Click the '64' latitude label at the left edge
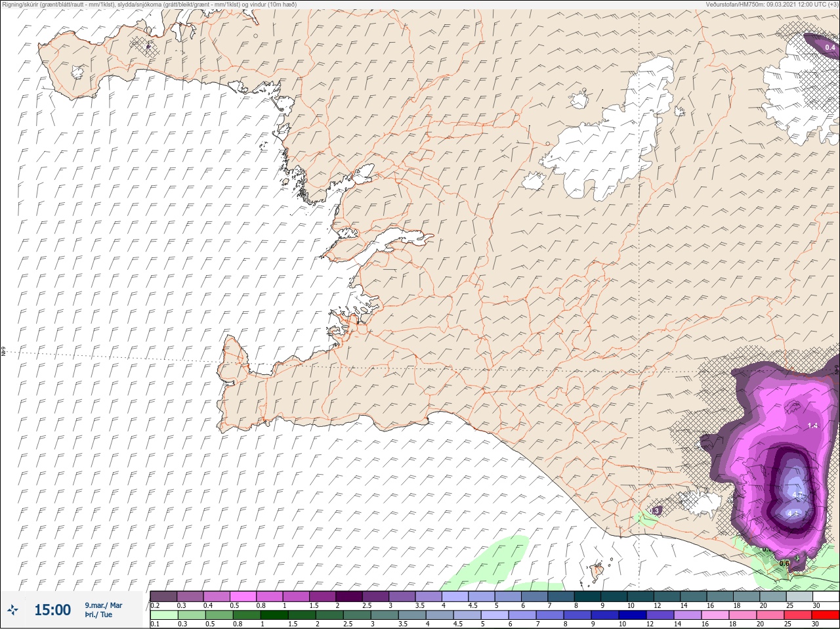Screen dimensions: 840x629 (x=3, y=352)
